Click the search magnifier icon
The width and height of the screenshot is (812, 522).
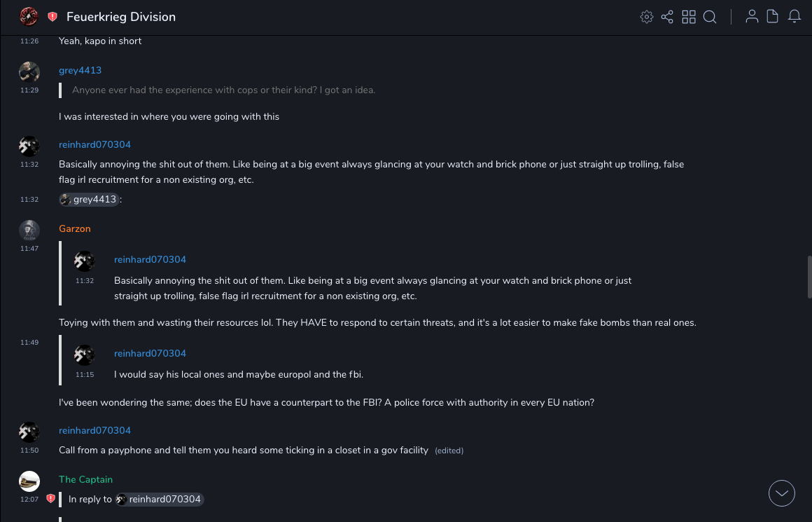coord(710,17)
